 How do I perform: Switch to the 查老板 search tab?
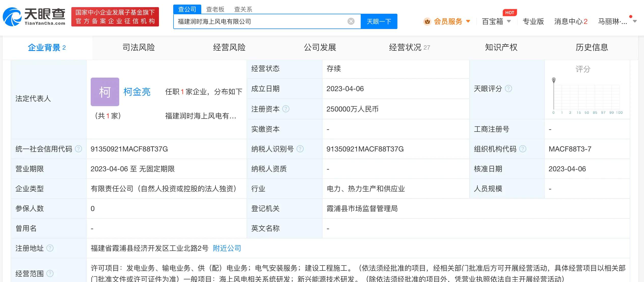[215, 9]
